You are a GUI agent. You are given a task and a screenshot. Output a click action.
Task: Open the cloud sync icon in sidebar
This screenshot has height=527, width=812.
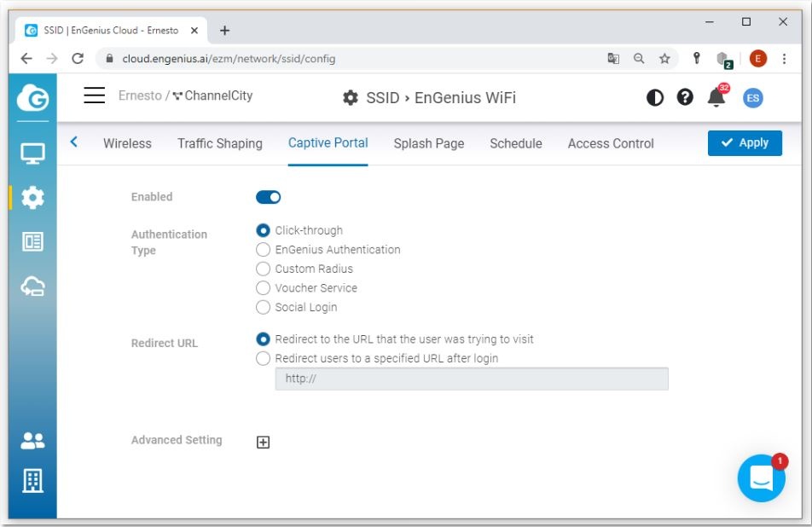32,287
